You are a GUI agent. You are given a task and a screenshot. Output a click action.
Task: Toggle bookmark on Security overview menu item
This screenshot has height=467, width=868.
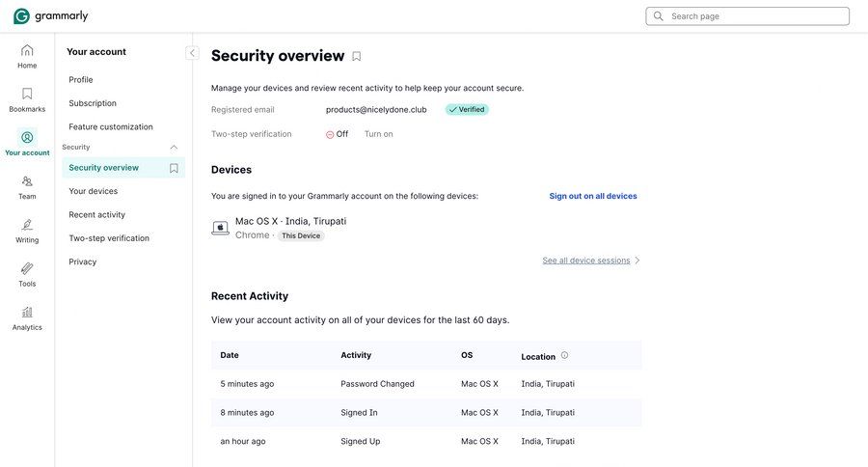click(x=174, y=168)
